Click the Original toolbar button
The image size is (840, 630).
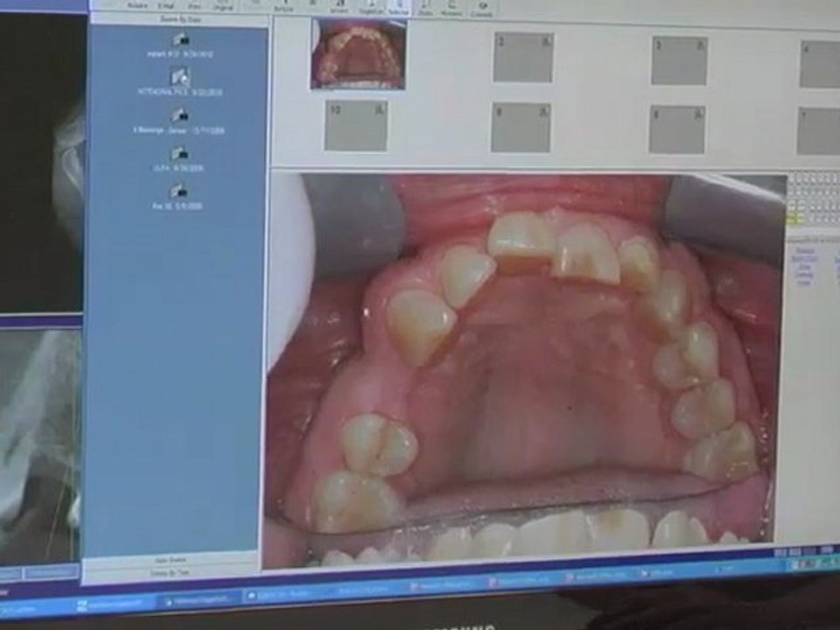coord(221,4)
